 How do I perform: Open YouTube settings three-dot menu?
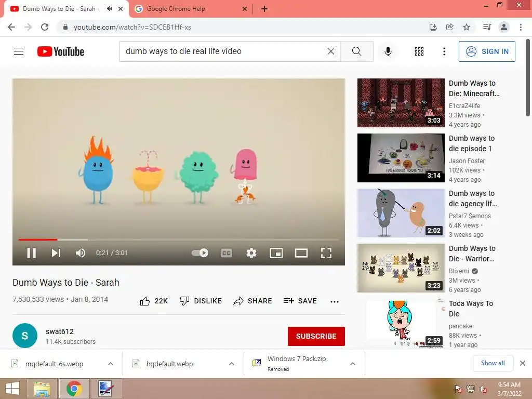coord(444,51)
